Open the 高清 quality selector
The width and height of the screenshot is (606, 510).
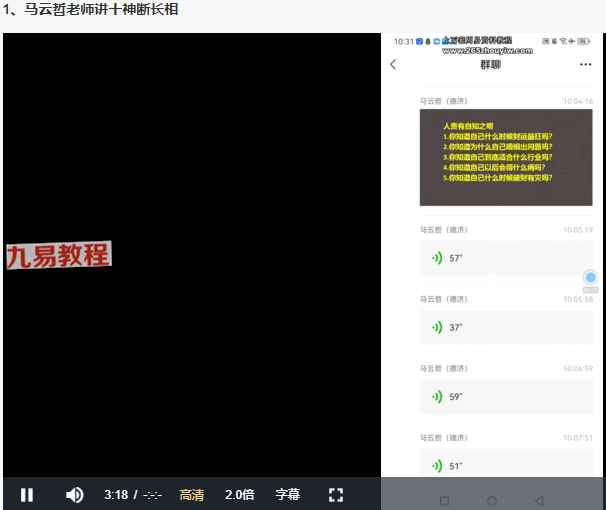tap(192, 495)
